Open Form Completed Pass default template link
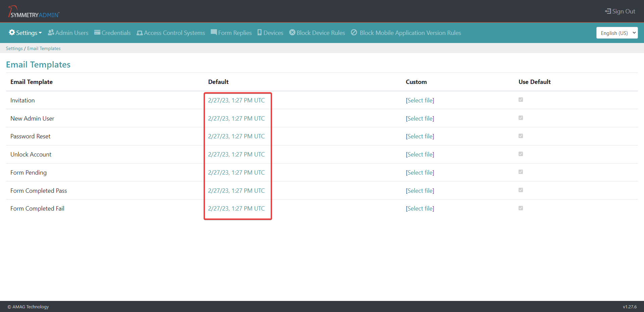 coord(236,190)
